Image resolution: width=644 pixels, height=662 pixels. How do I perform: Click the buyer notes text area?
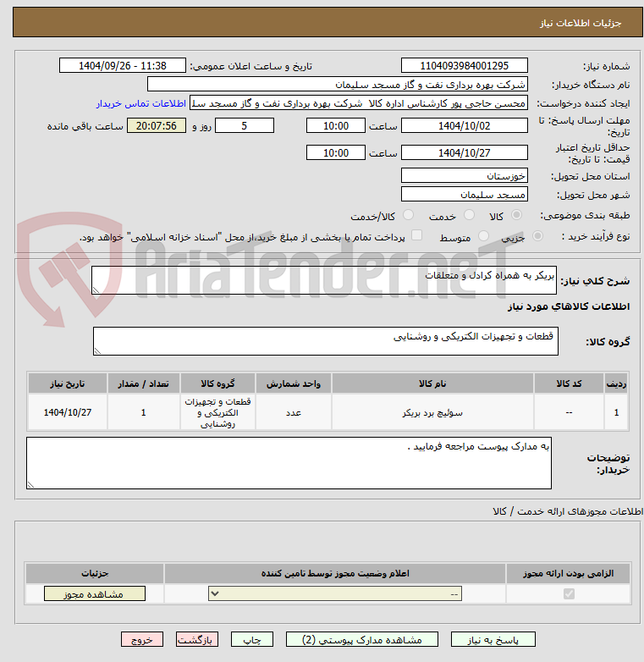[289, 463]
